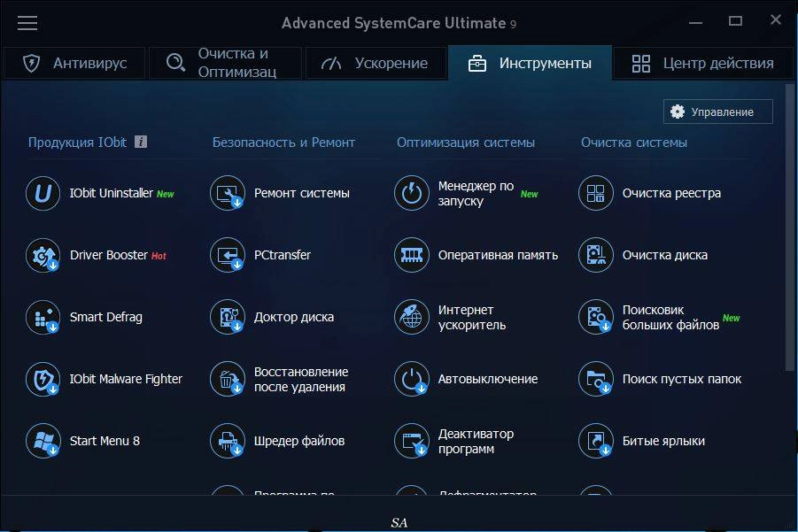Click the PCtransfer label text

[x=282, y=255]
